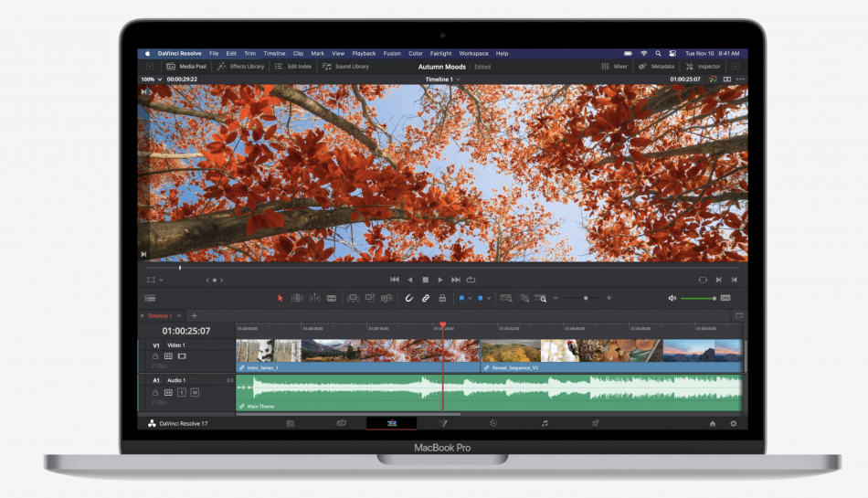The width and height of the screenshot is (868, 498).
Task: Show the Effects Library panel
Action: click(x=241, y=67)
